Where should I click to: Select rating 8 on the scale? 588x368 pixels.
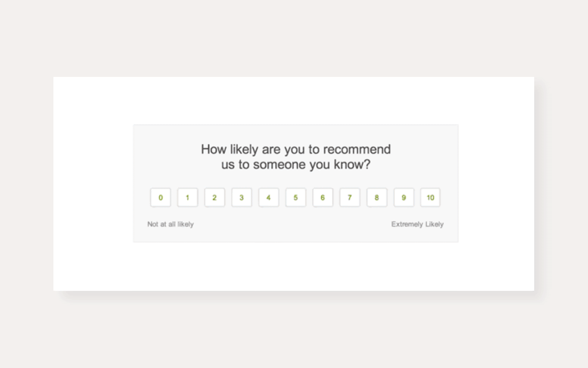(x=377, y=197)
